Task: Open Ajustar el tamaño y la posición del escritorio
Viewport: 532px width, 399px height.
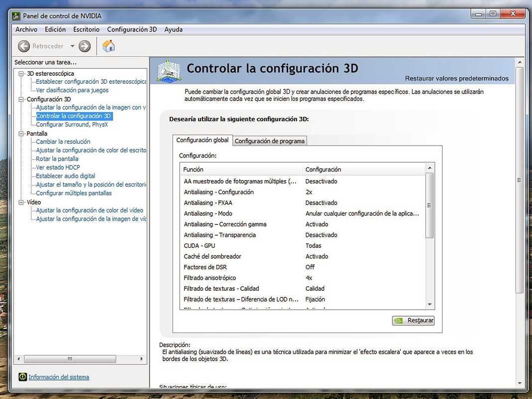Action: tap(91, 185)
